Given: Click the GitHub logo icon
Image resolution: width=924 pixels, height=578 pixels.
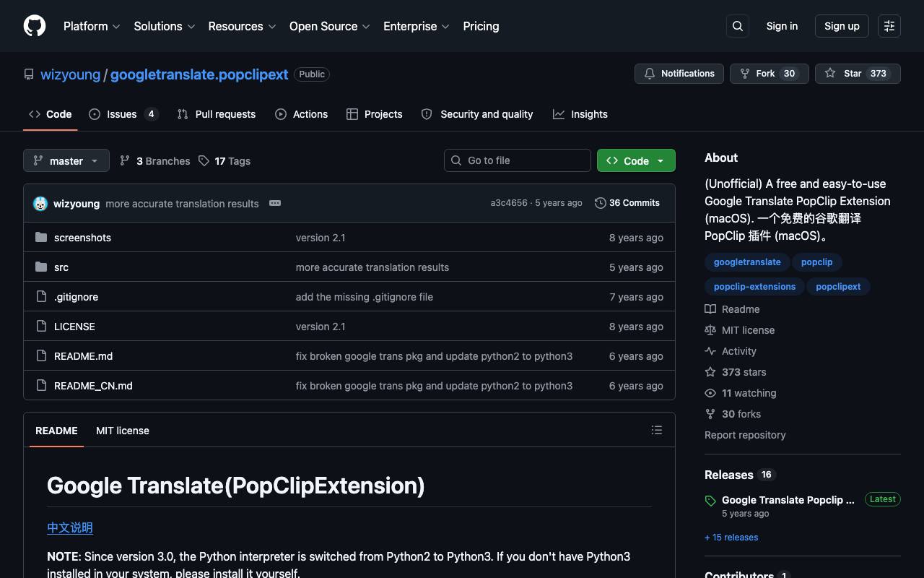Looking at the screenshot, I should click(x=35, y=26).
